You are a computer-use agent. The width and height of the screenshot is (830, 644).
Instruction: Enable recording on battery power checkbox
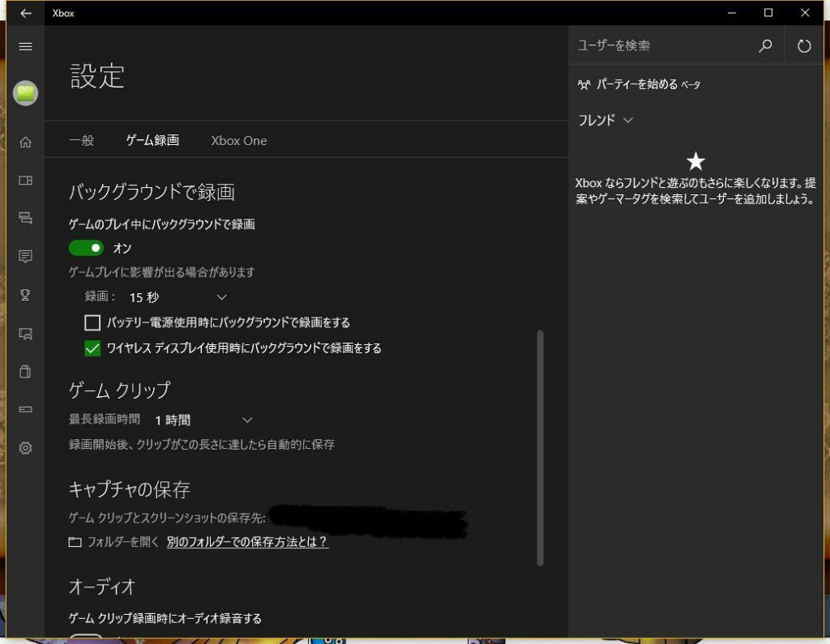pos(92,322)
